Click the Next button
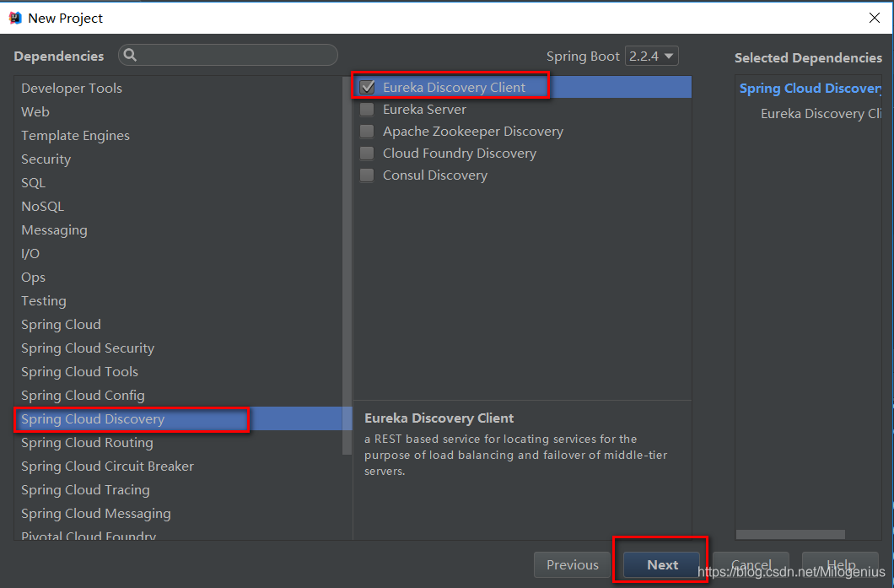894x588 pixels. pos(662,564)
